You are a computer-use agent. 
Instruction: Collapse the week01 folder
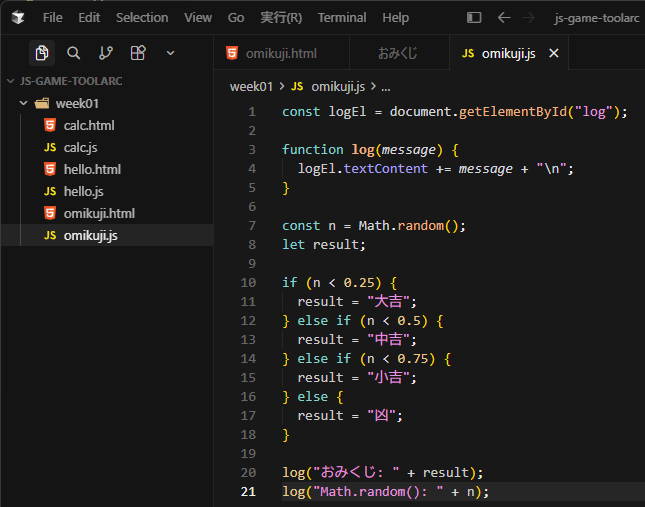click(x=23, y=103)
